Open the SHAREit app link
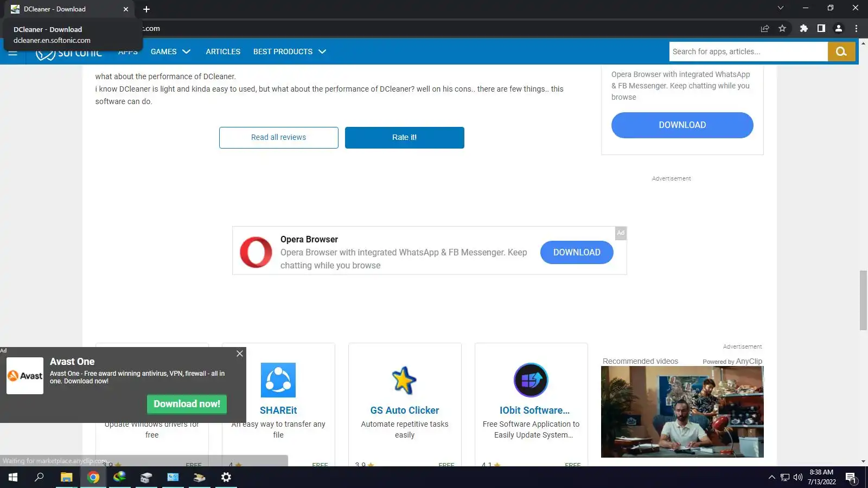Screen dimensions: 868x488 click(x=278, y=410)
